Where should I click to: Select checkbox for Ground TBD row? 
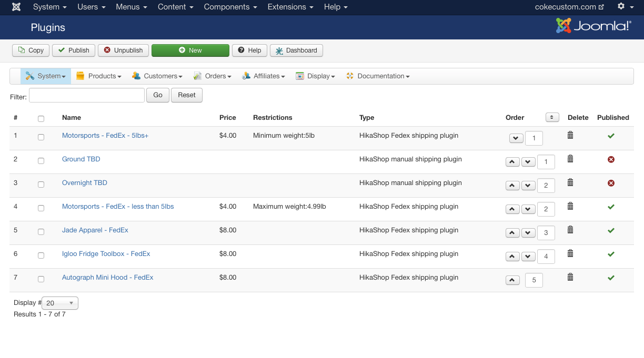41,161
